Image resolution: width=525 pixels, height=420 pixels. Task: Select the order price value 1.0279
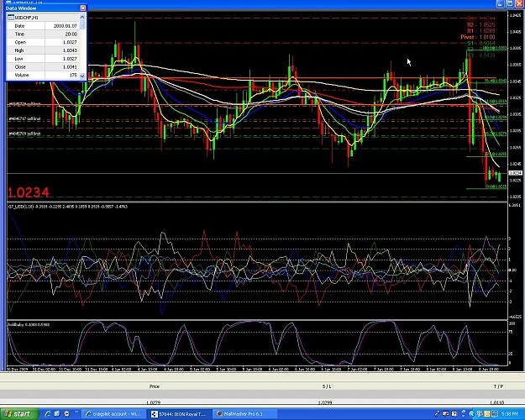point(154,402)
